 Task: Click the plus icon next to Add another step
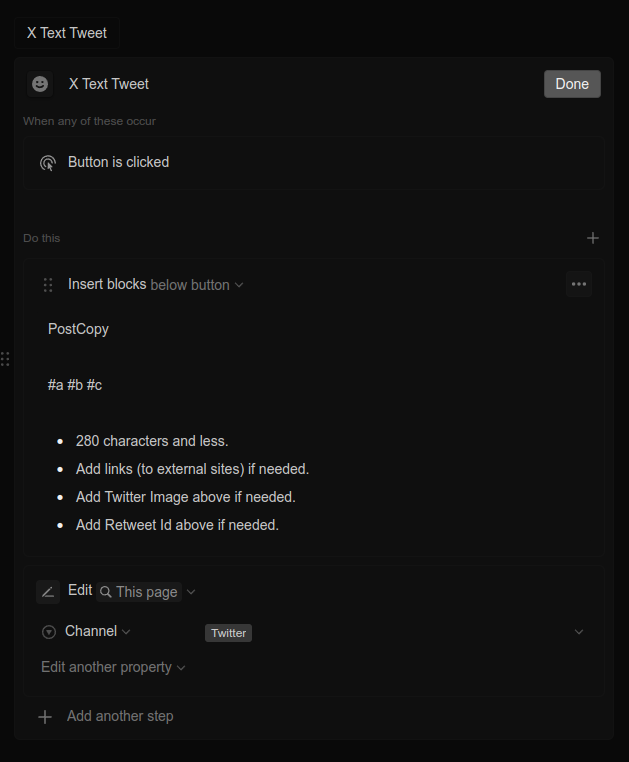point(45,717)
